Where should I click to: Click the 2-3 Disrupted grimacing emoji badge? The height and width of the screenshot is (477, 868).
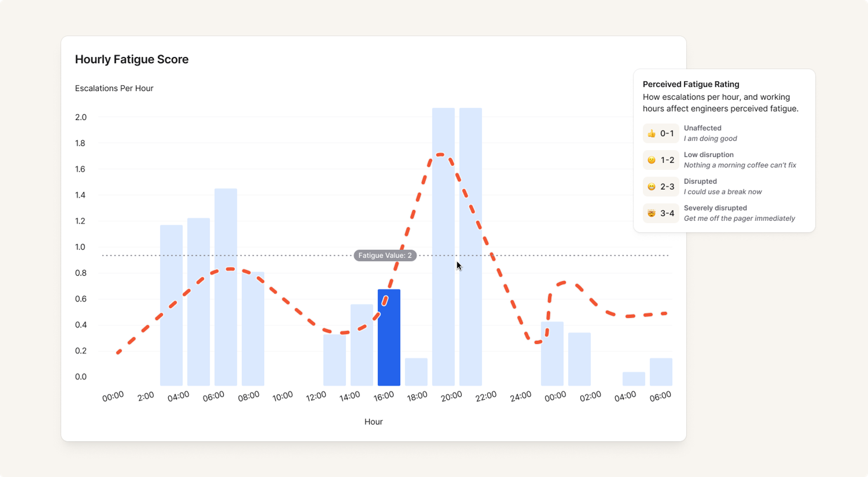tap(661, 187)
